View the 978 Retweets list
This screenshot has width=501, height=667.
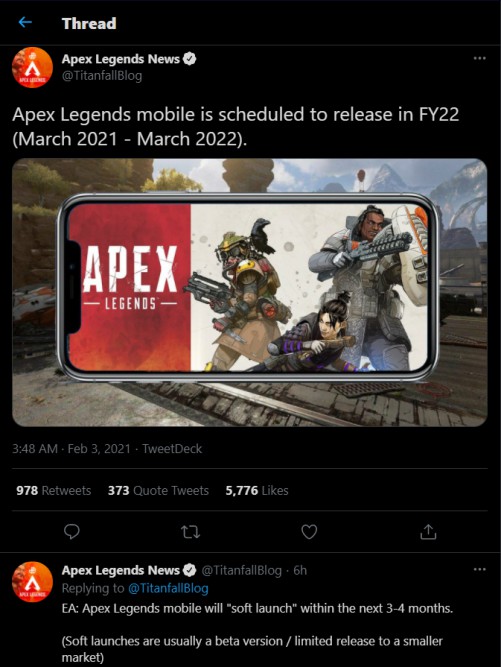(54, 490)
